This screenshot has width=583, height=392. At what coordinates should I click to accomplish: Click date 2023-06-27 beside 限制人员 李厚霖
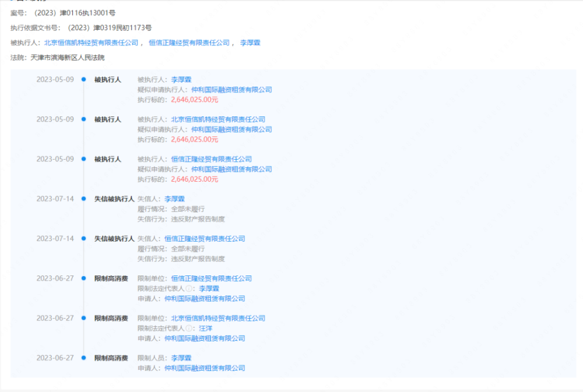coord(55,358)
